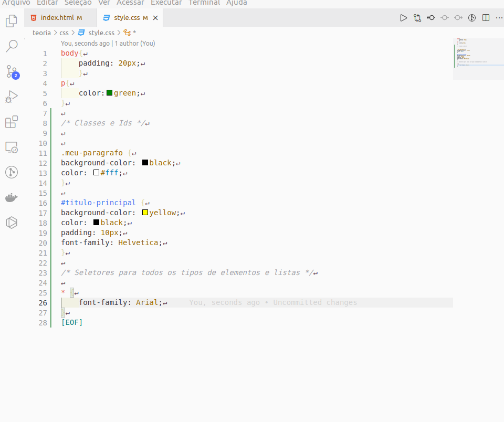
Task: Click the CSS icon on style.css tab
Action: coord(107,18)
